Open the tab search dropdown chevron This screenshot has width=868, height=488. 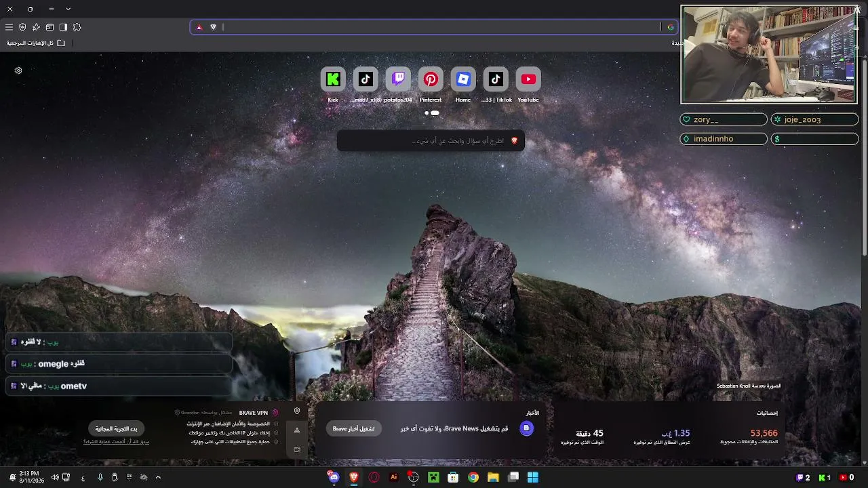point(68,9)
